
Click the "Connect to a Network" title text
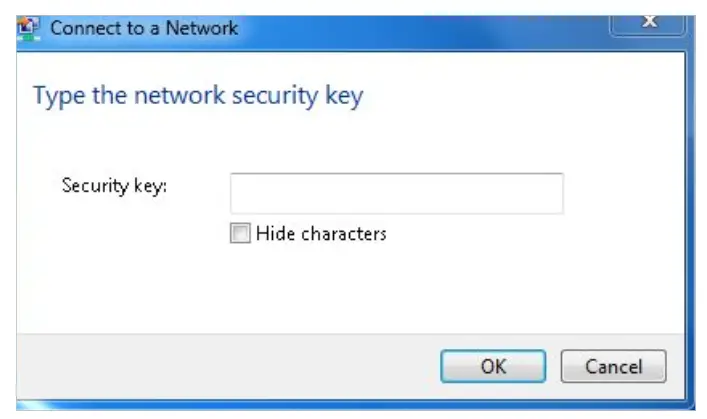tap(144, 27)
